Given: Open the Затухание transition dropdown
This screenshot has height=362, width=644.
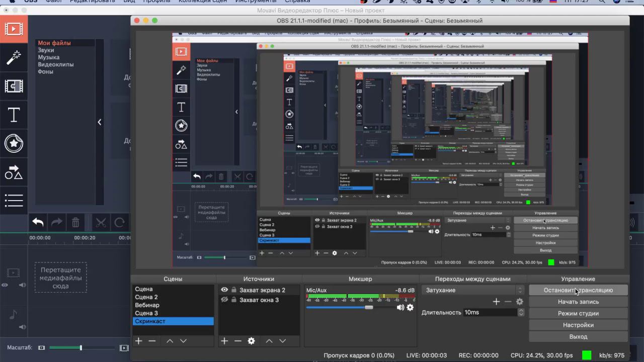Looking at the screenshot, I should click(474, 290).
